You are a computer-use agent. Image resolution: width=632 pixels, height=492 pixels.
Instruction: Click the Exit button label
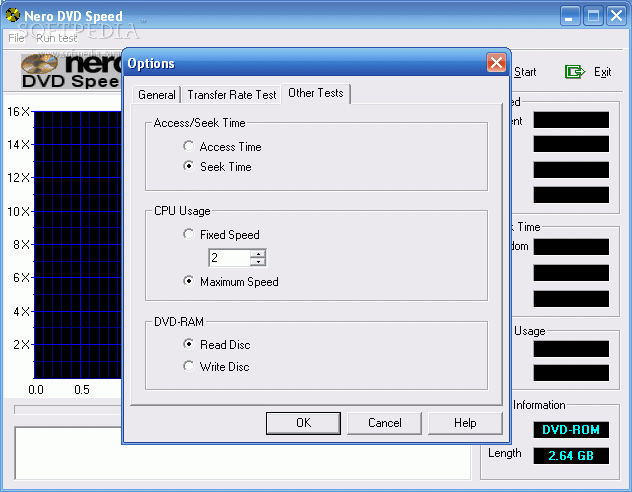[602, 72]
